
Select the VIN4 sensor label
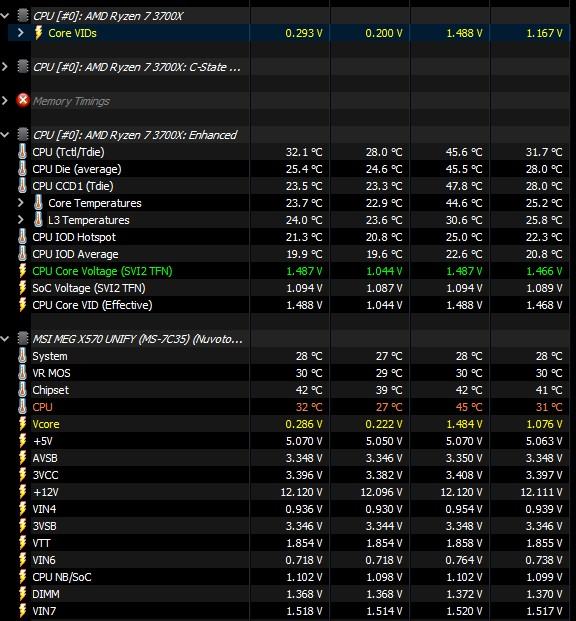pyautogui.click(x=44, y=509)
